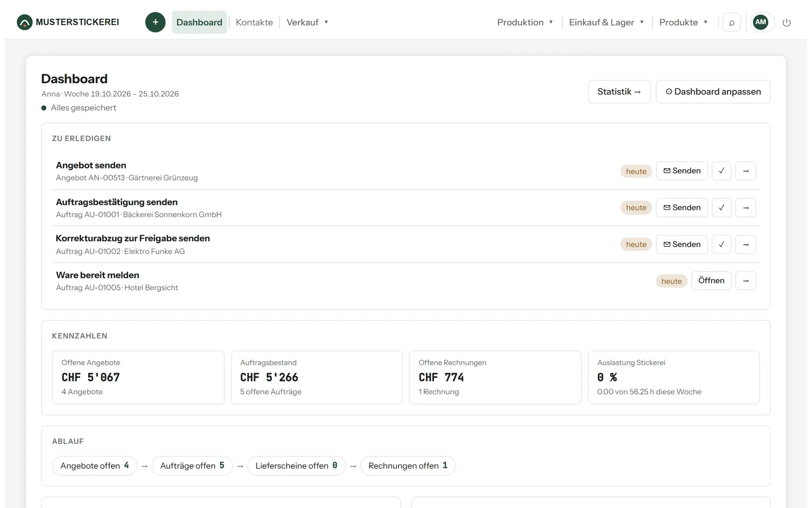Select the Lieferscheine offen 0 chip
This screenshot has height=508, width=812.
point(296,466)
